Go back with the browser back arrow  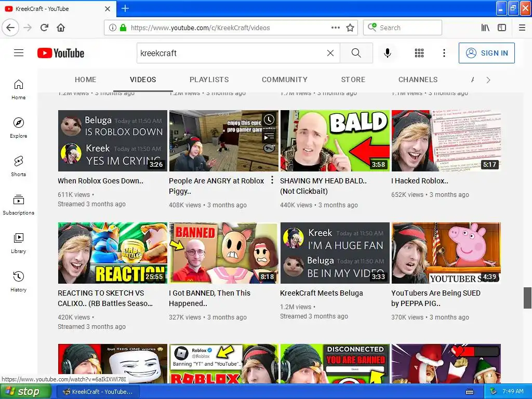point(10,28)
